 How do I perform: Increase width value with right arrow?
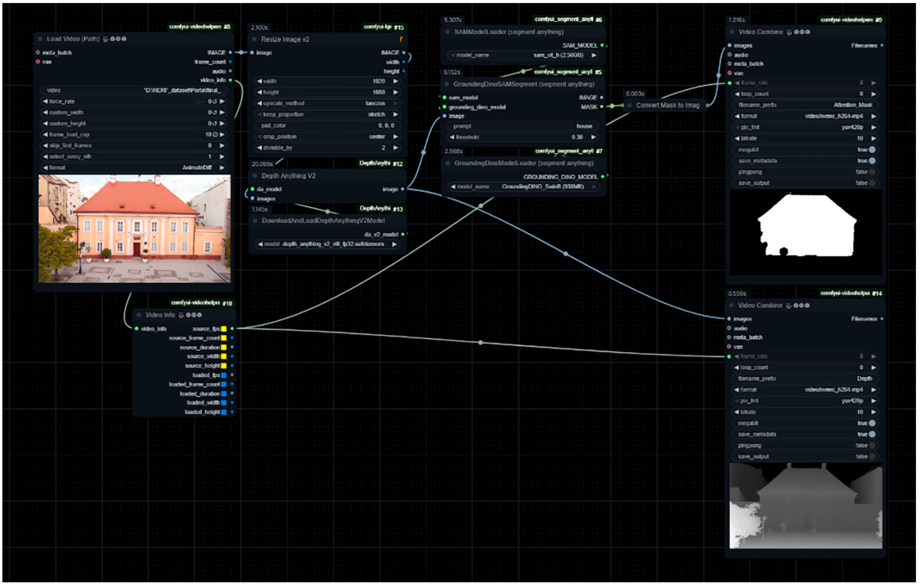click(396, 81)
